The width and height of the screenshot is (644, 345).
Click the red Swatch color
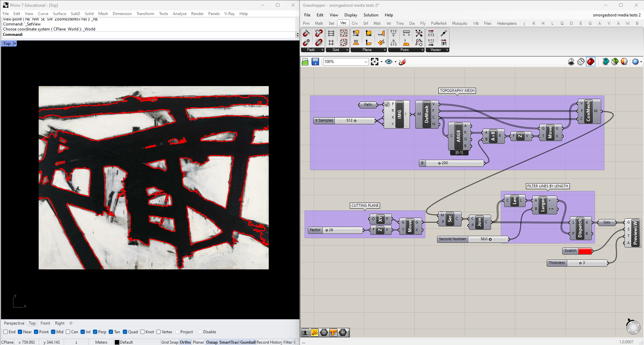click(585, 251)
